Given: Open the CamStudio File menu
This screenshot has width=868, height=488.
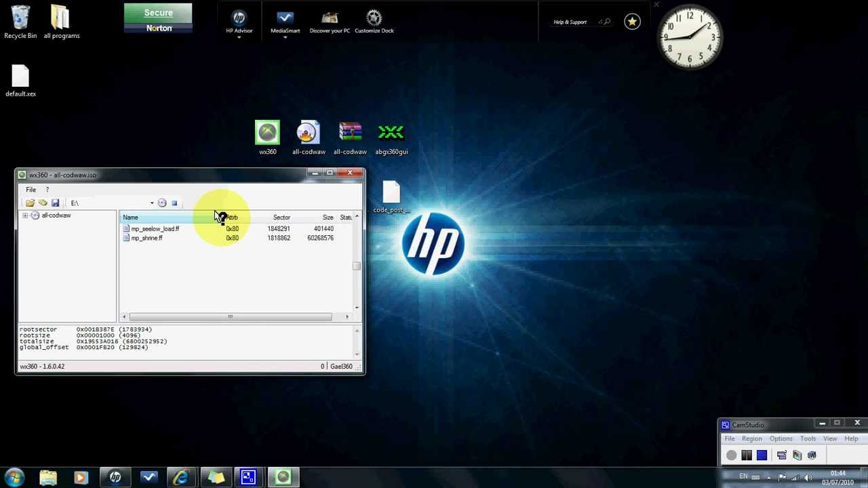Looking at the screenshot, I should click(x=730, y=439).
